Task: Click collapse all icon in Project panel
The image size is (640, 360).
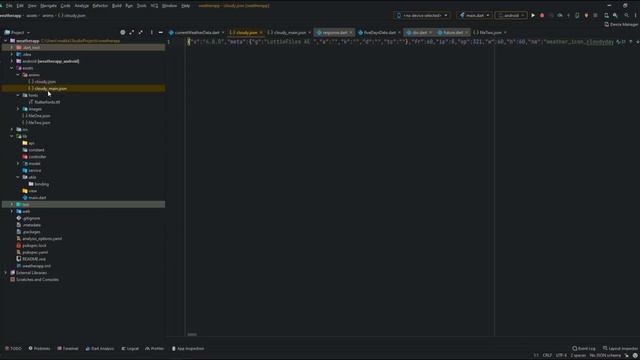Action: click(x=140, y=32)
